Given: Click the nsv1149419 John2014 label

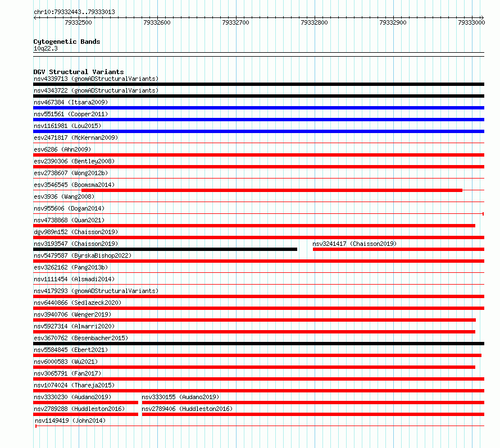Looking at the screenshot, I should (70, 420).
